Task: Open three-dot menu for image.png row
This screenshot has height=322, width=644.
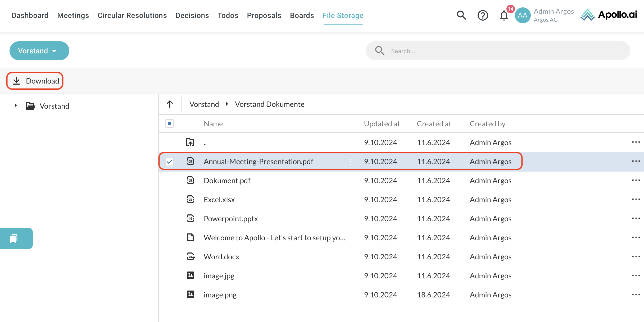Action: coord(636,295)
